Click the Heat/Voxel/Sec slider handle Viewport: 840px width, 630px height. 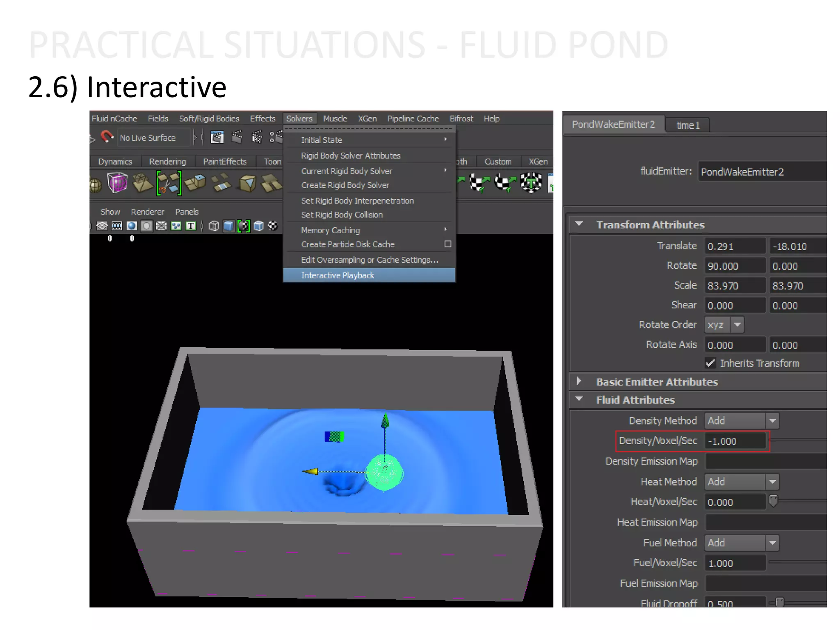(x=773, y=501)
